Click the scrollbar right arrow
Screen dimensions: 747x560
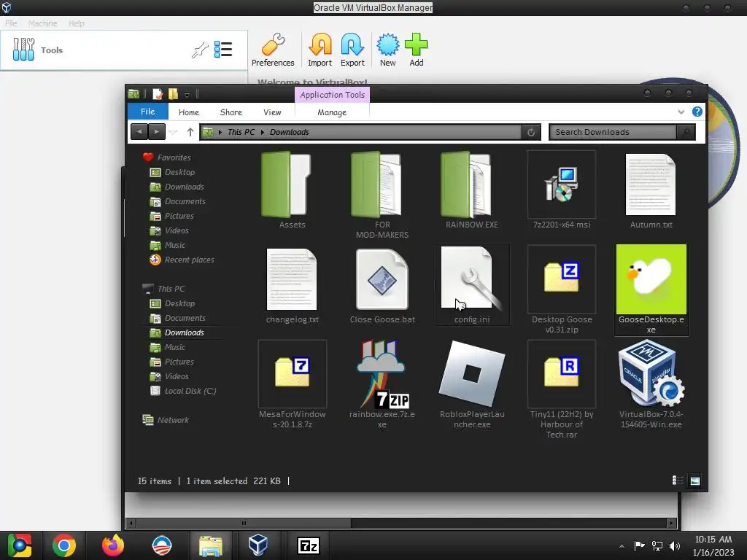click(x=671, y=523)
